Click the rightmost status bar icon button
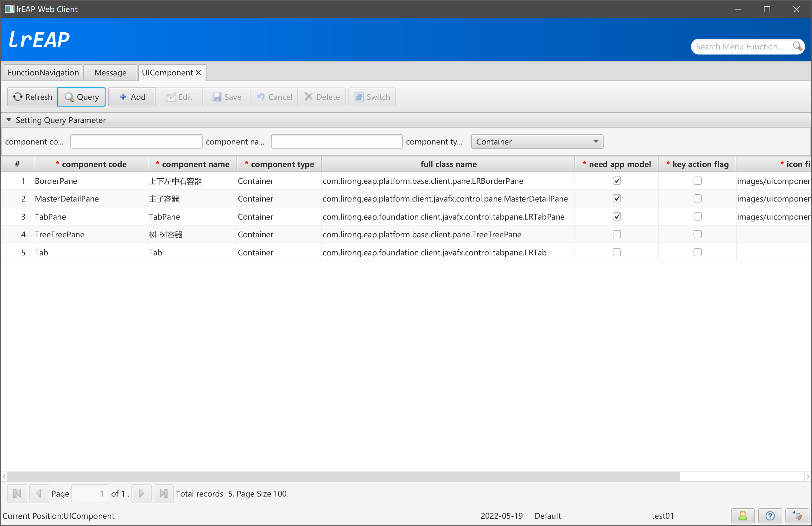Image resolution: width=812 pixels, height=526 pixels. coord(797,516)
